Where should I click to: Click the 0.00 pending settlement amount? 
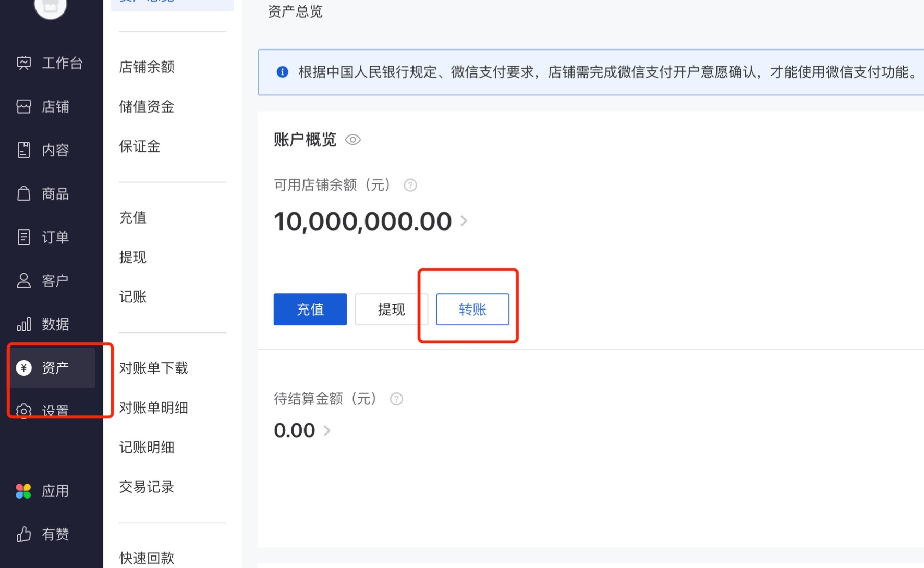point(295,430)
